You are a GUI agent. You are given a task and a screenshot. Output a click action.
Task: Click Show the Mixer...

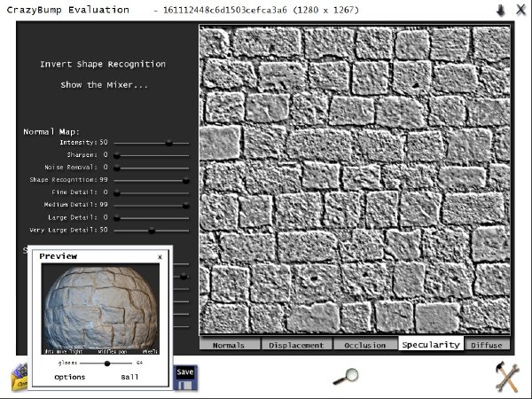point(104,85)
